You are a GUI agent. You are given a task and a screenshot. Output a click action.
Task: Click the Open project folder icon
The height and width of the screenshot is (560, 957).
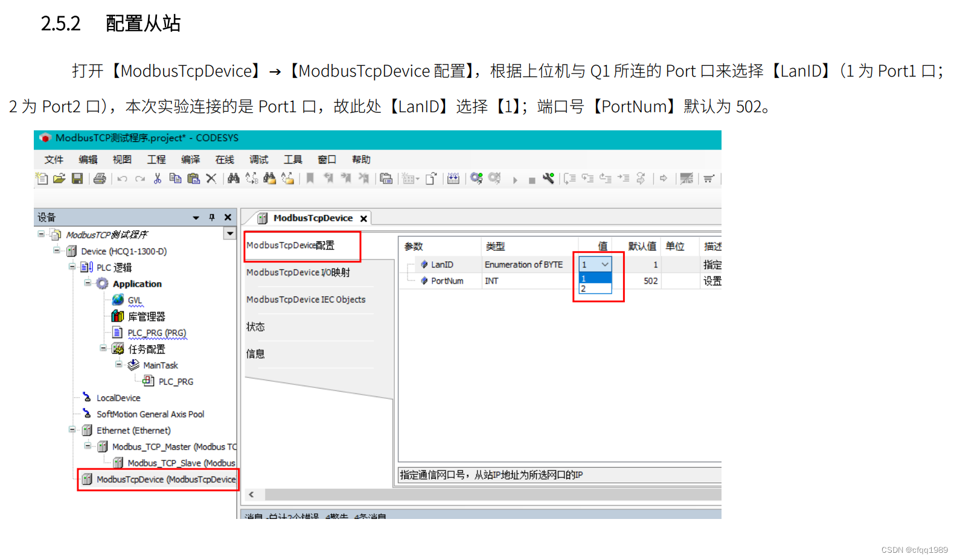(x=59, y=178)
